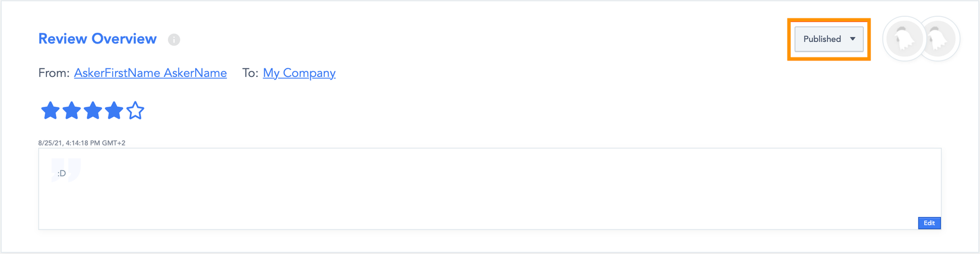Image resolution: width=980 pixels, height=254 pixels.
Task: Click the caret arrow on Published dropdown
Action: 852,39
